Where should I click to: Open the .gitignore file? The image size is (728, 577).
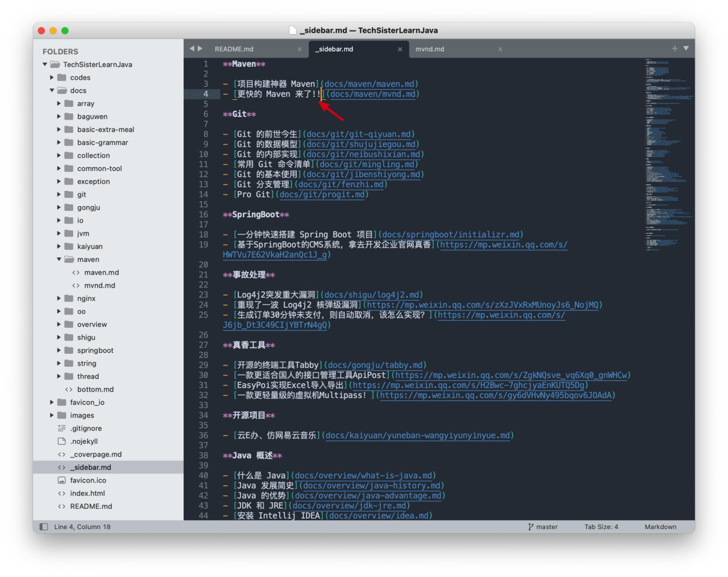point(86,428)
